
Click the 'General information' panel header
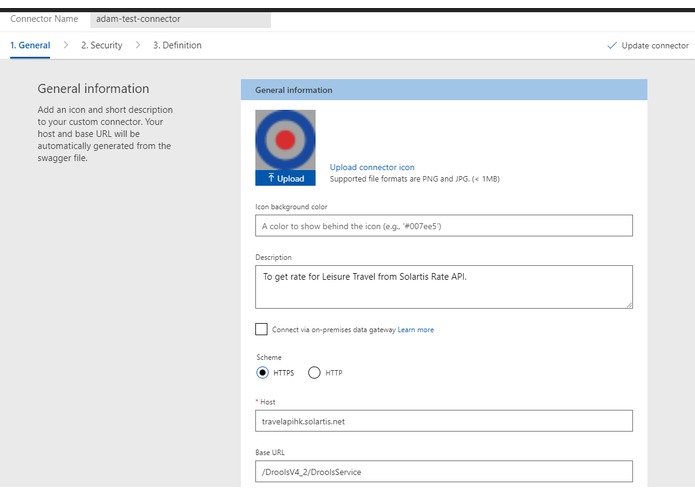[x=444, y=89]
